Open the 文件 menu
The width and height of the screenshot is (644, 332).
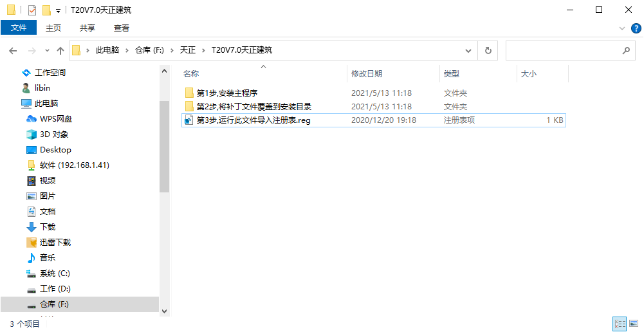[x=19, y=28]
